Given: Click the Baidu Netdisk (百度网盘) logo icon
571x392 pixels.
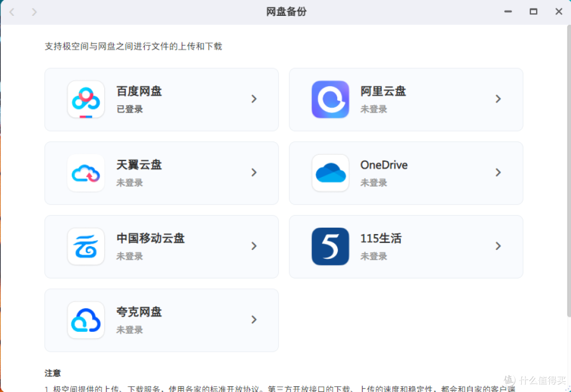Looking at the screenshot, I should [86, 99].
